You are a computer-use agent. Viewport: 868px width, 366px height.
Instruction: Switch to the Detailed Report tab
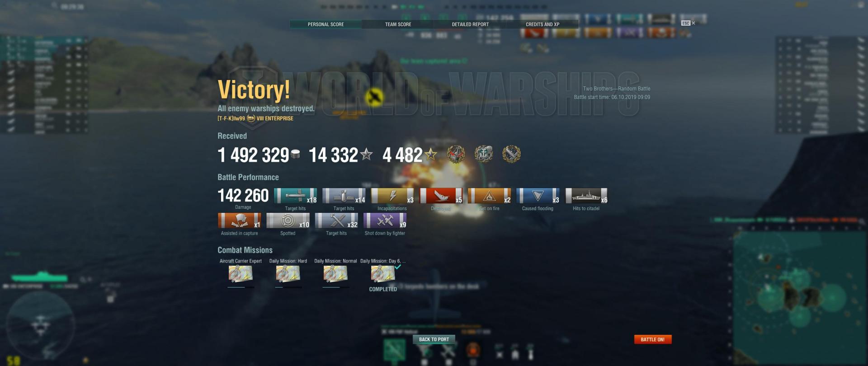[470, 24]
